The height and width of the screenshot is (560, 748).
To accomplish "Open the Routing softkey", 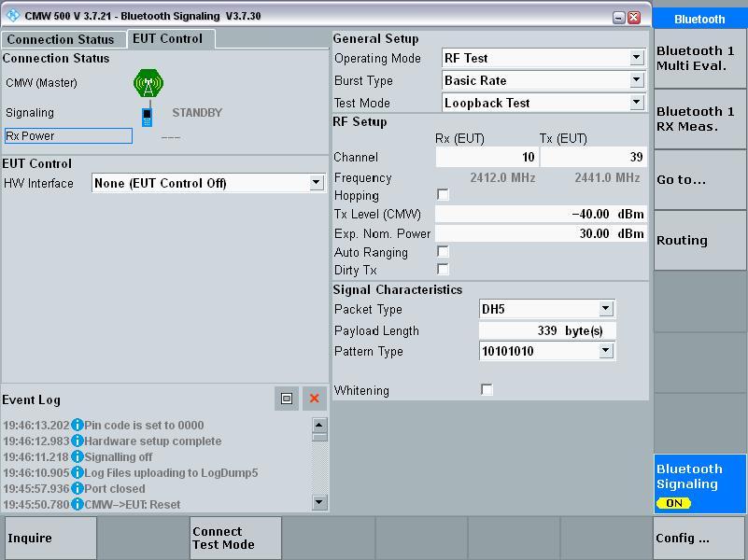I will (x=699, y=240).
